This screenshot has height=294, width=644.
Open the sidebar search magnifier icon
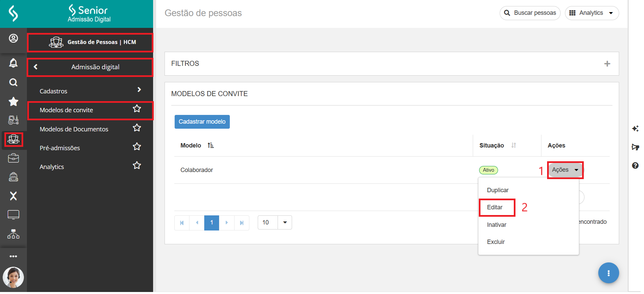tap(13, 82)
